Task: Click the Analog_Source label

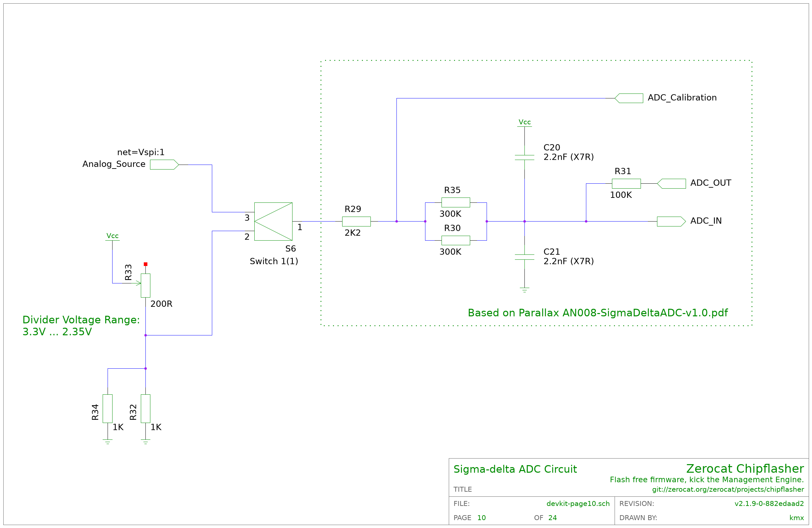Action: pyautogui.click(x=114, y=164)
